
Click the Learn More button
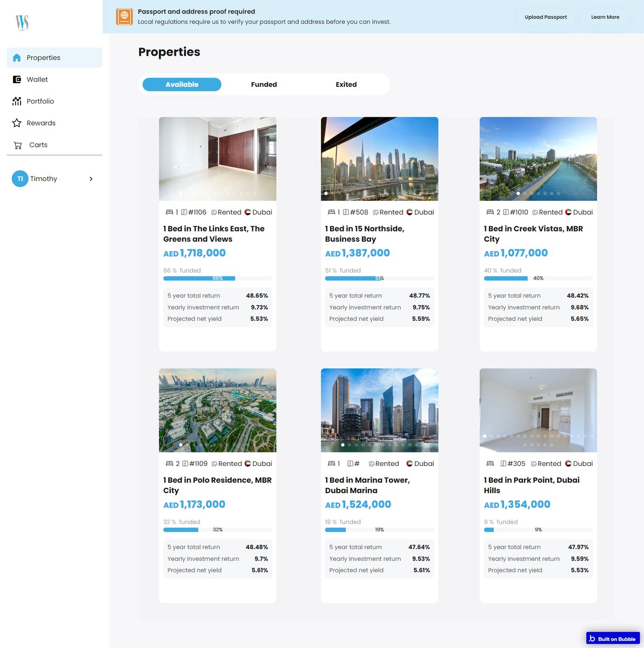(605, 17)
